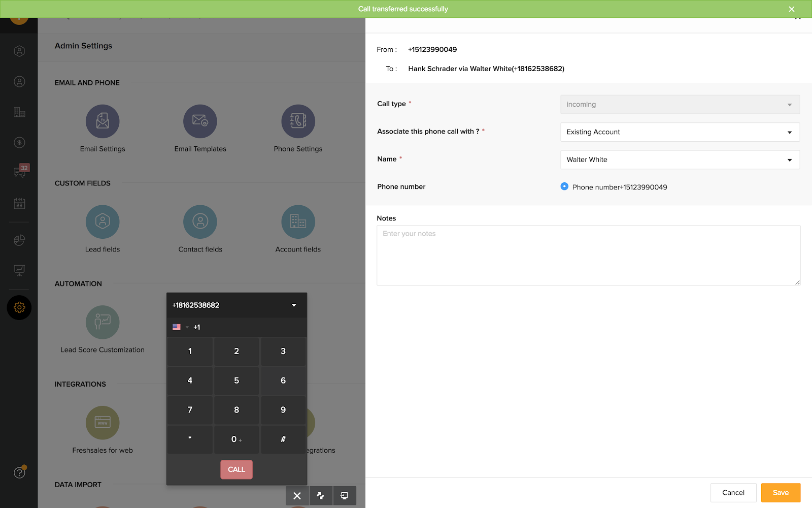Viewport: 812px width, 508px height.
Task: Open Email Settings icon
Action: point(103,121)
